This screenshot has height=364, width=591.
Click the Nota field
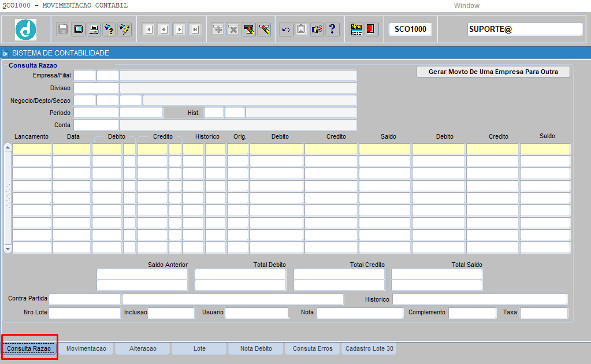click(x=360, y=313)
